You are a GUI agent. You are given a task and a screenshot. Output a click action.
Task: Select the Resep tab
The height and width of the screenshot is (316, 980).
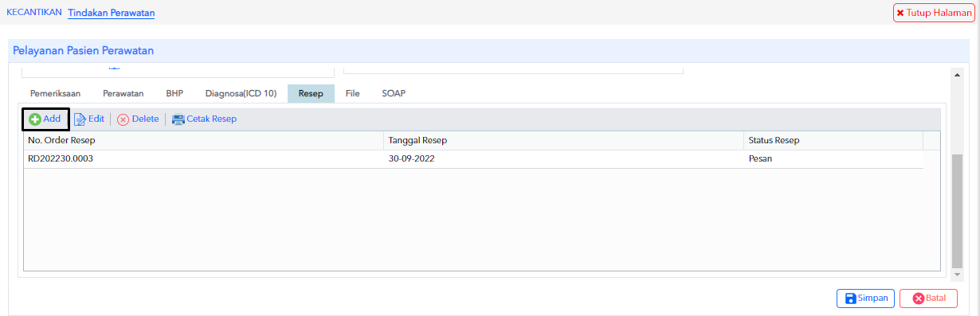point(311,93)
